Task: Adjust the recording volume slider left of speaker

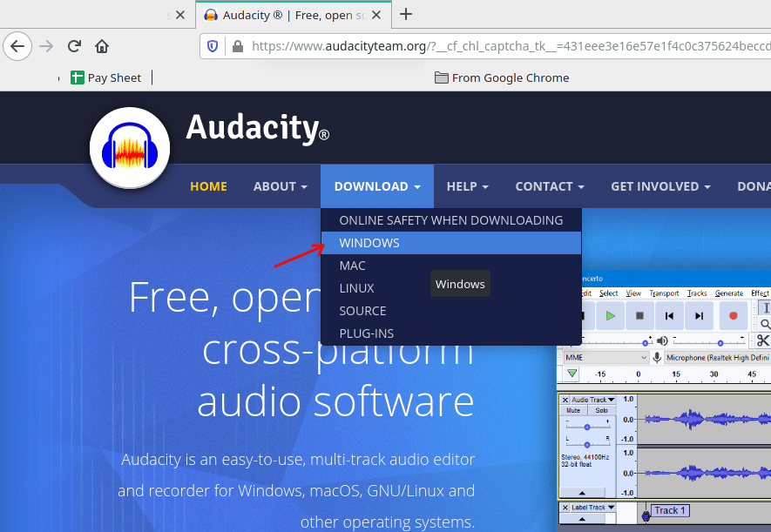Action: coord(645,343)
